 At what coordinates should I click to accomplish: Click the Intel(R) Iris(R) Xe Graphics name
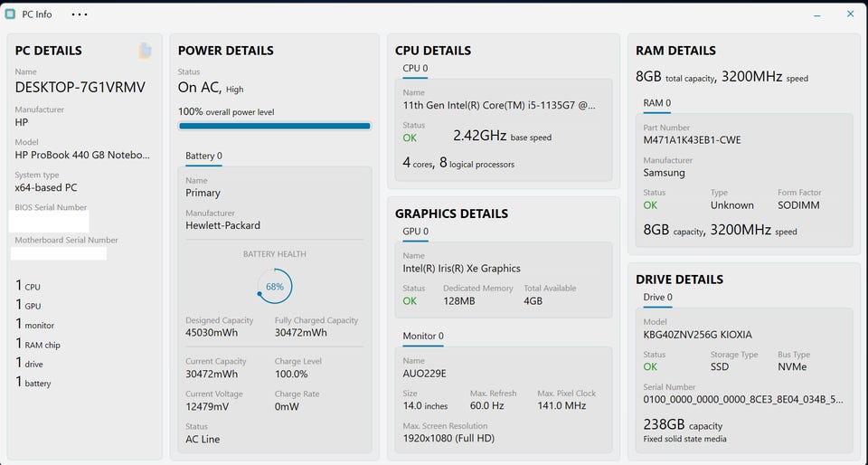click(x=461, y=269)
